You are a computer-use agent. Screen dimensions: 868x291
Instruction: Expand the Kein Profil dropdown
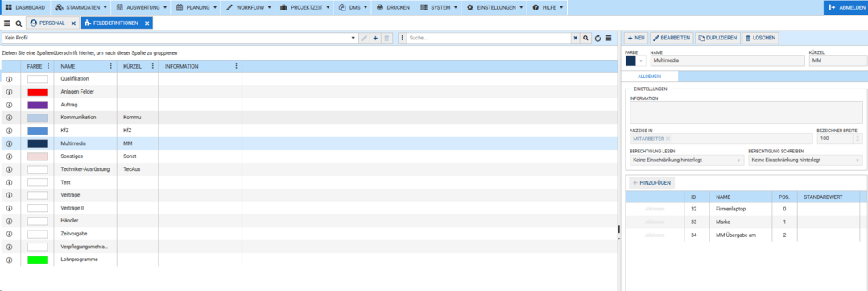[x=353, y=38]
